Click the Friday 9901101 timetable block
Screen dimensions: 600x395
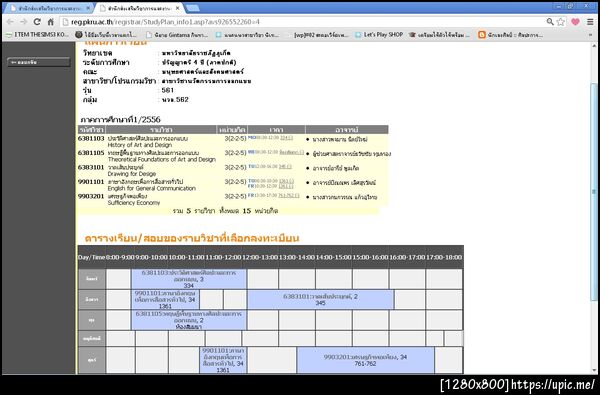point(223,360)
